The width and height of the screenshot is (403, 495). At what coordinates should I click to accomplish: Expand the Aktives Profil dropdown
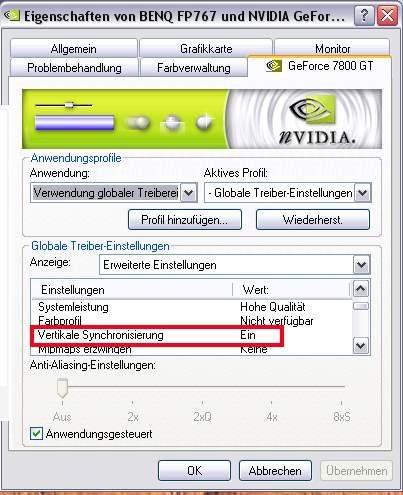click(x=363, y=193)
